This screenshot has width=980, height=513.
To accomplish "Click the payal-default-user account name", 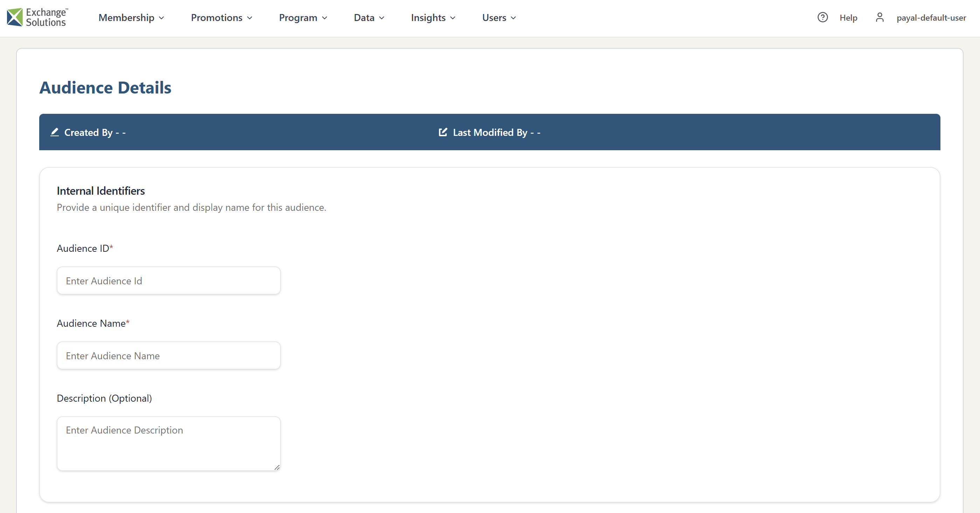I will (931, 18).
